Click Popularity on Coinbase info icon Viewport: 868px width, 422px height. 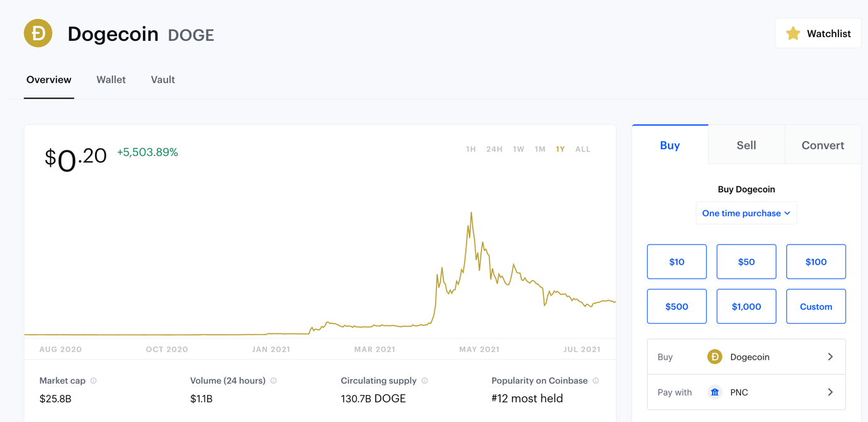[596, 380]
